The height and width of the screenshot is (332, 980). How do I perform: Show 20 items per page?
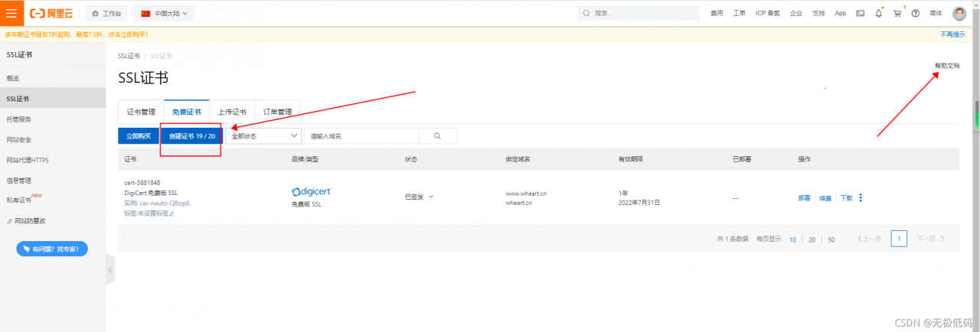point(812,239)
